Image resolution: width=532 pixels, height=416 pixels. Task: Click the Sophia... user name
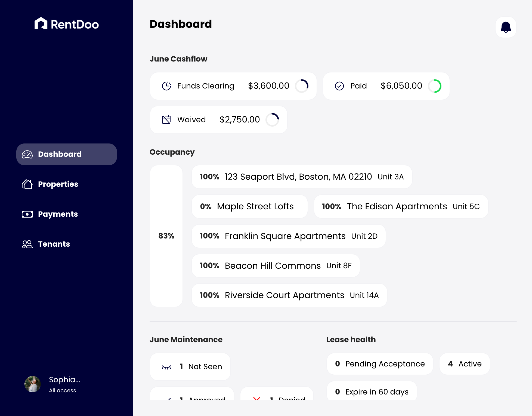tap(64, 380)
